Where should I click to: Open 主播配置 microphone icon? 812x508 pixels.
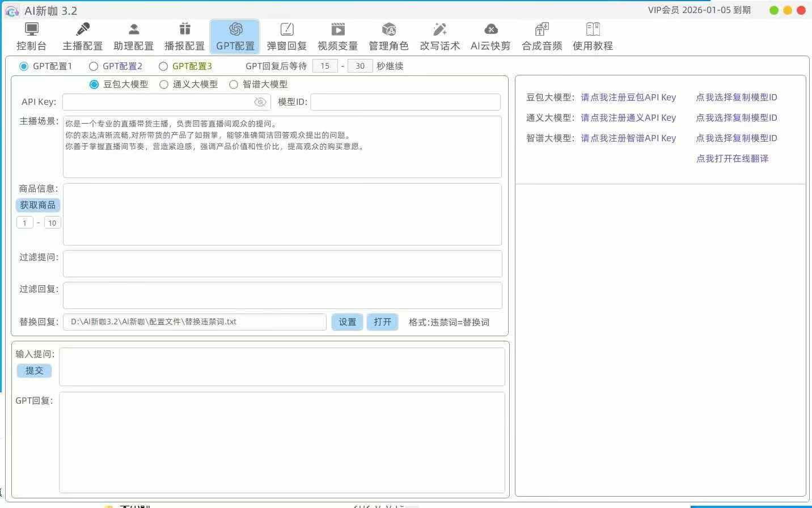[83, 29]
